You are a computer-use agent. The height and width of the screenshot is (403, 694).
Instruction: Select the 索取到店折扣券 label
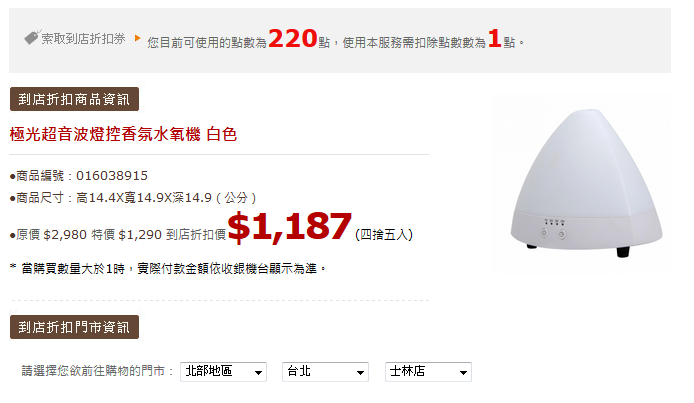point(84,39)
